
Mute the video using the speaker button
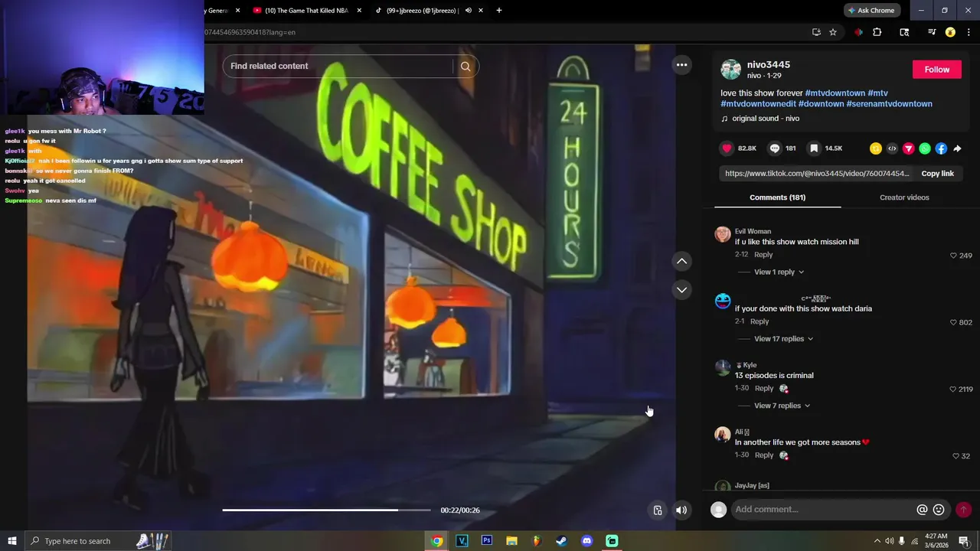[681, 510]
